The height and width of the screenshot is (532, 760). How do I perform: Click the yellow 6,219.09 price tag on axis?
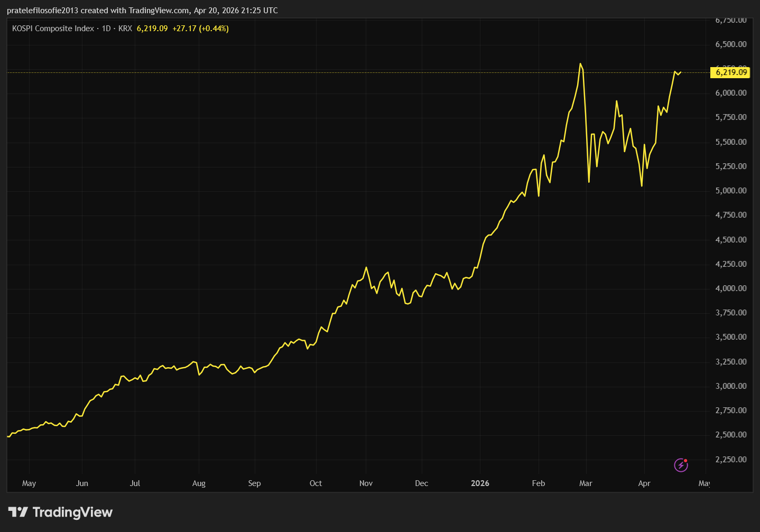pos(731,72)
